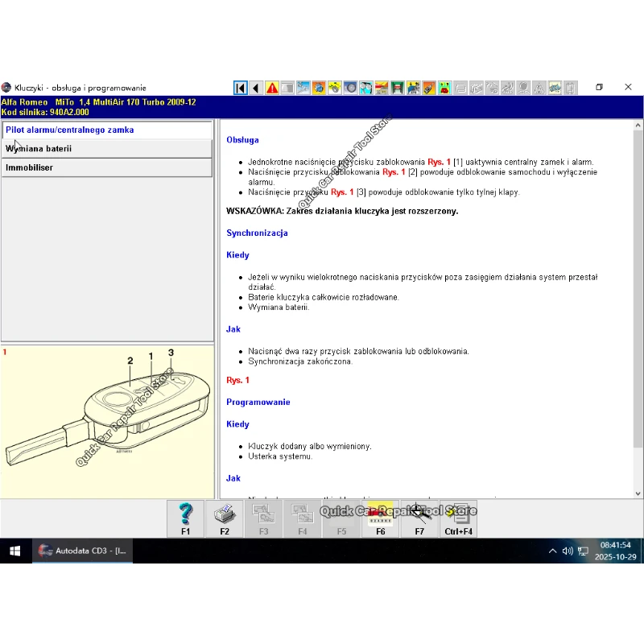Click the disabled F3 image button
The width and height of the screenshot is (644, 644).
(264, 518)
